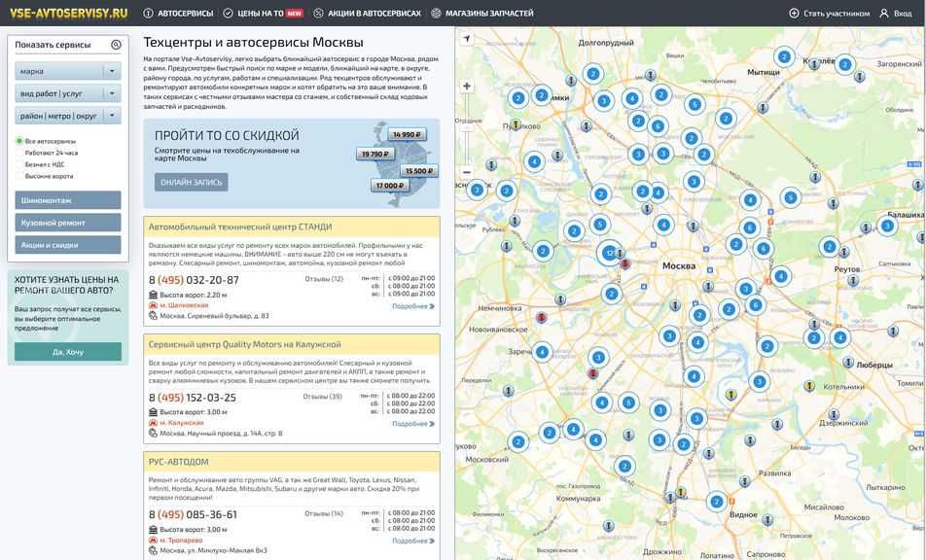Click the Отзывы (39) reviews link

pos(323,397)
